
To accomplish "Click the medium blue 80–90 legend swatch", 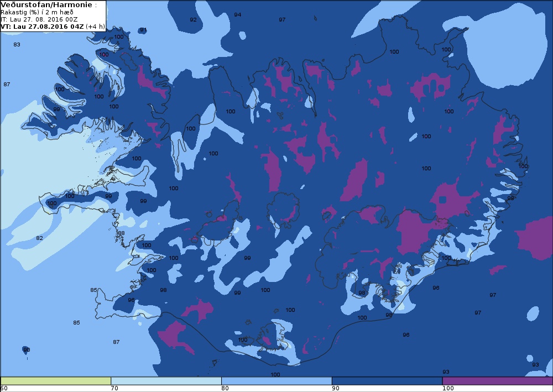I will tap(276, 381).
